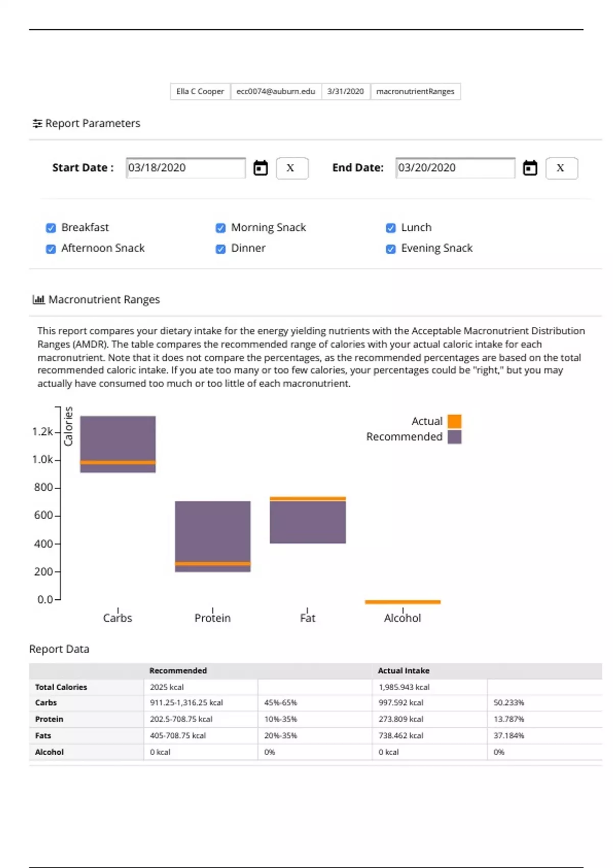
Task: Click the purple Recommended legend swatch
Action: (x=454, y=437)
